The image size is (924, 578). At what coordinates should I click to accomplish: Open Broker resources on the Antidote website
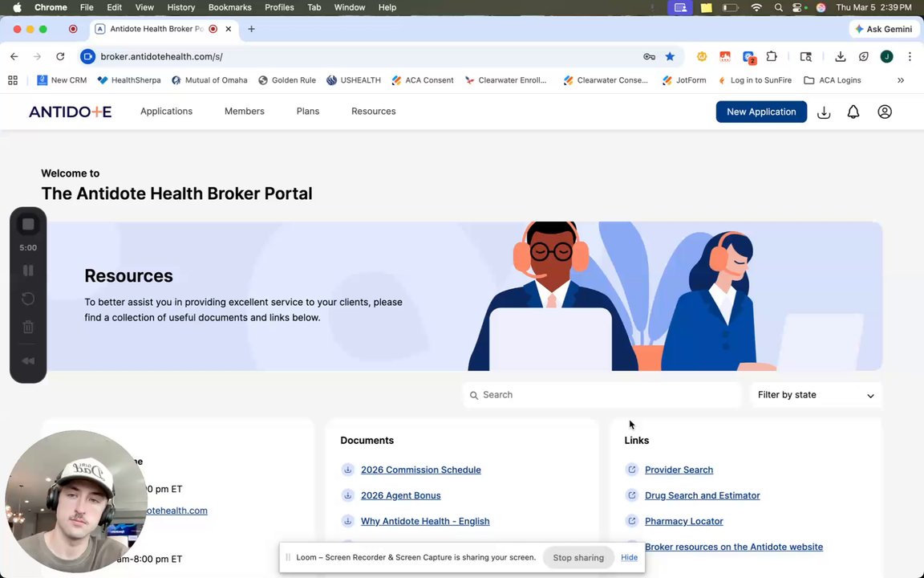pos(734,547)
